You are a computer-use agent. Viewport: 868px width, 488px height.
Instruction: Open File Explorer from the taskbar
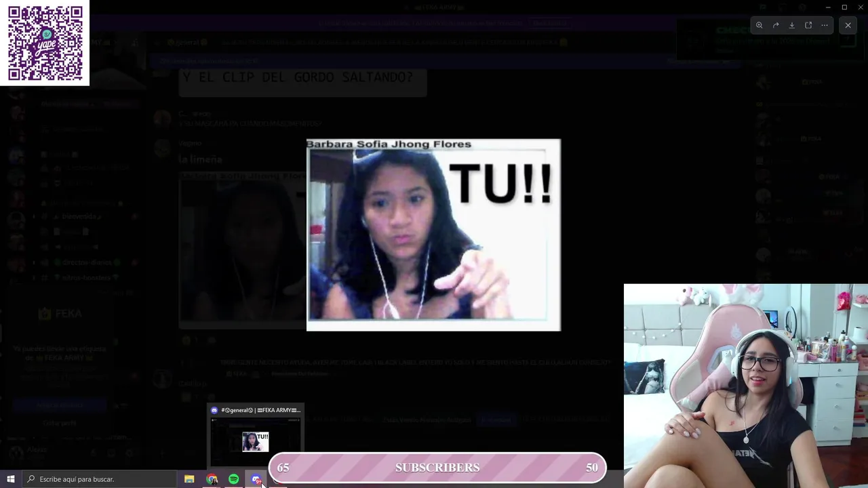click(189, 479)
